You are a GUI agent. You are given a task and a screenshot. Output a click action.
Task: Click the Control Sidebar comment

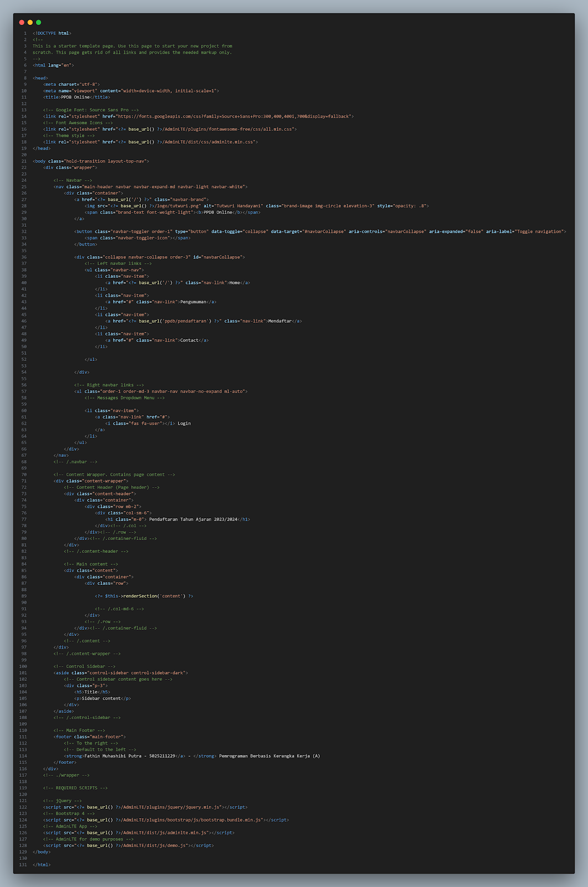[84, 666]
